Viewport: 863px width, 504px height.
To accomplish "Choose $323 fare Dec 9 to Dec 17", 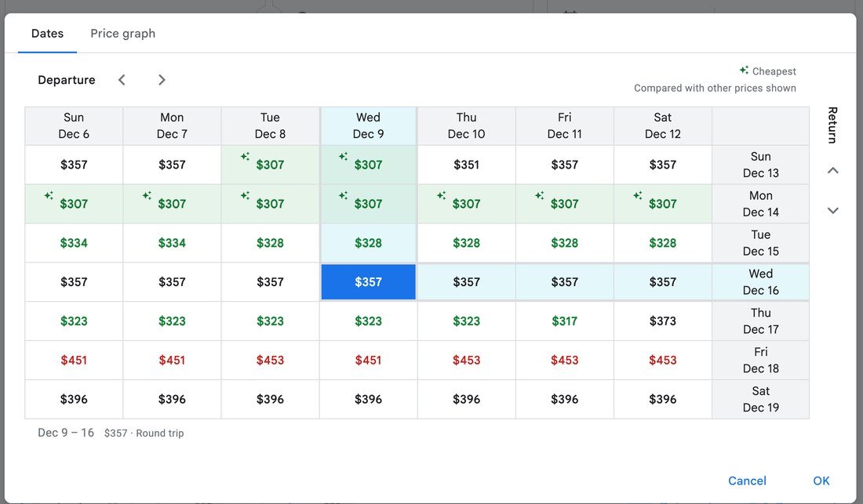I will (368, 321).
